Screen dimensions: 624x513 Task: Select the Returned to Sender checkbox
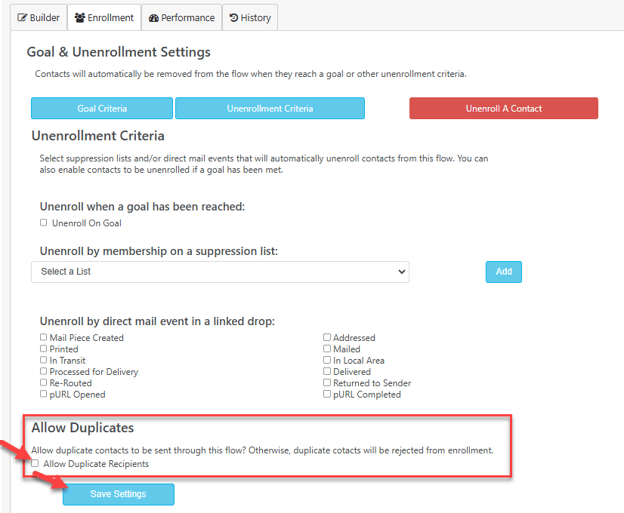point(327,382)
